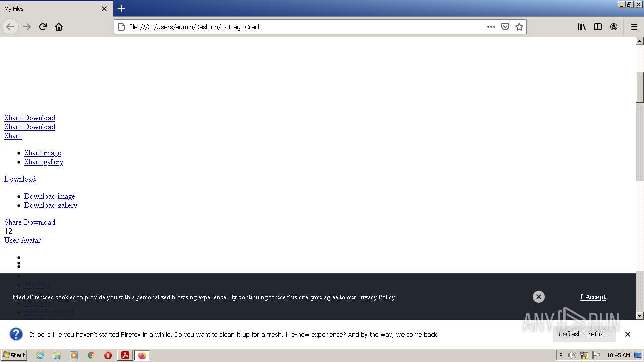Select the My Files browser tab
Viewport: 644px width, 362px height.
click(x=56, y=9)
